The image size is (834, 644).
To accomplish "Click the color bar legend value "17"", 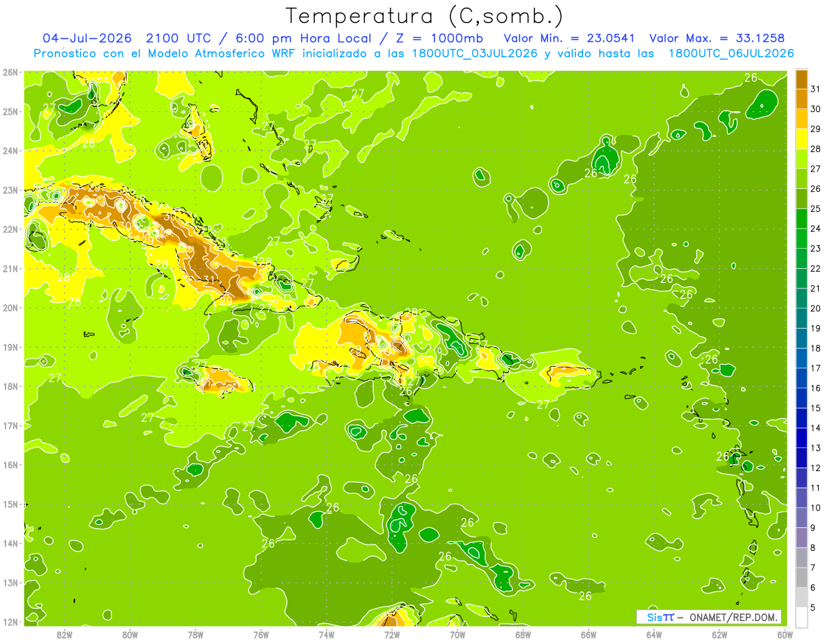I will point(816,368).
